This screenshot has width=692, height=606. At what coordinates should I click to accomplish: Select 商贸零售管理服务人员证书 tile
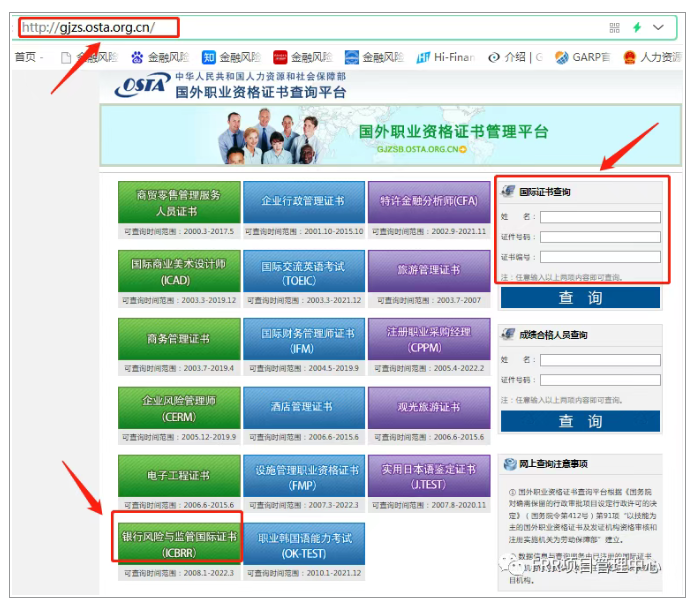pos(179,202)
